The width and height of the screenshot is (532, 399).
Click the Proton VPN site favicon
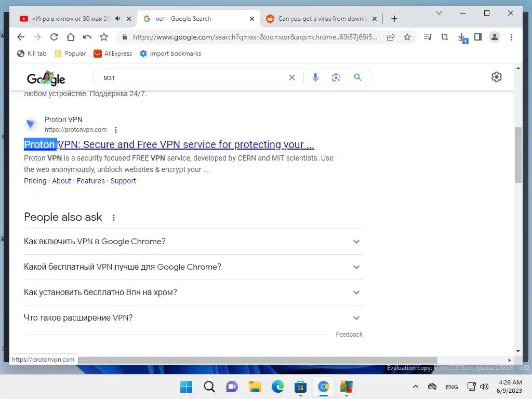(x=31, y=124)
